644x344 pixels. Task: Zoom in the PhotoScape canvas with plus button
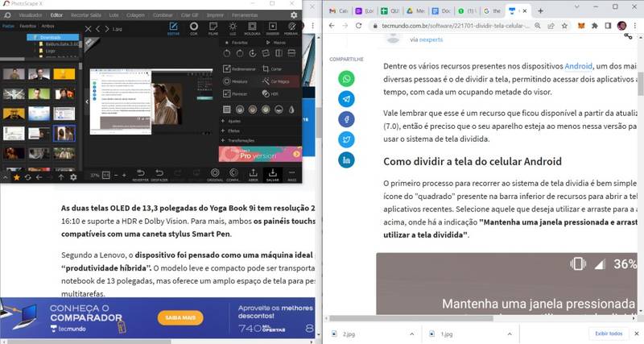tap(124, 175)
